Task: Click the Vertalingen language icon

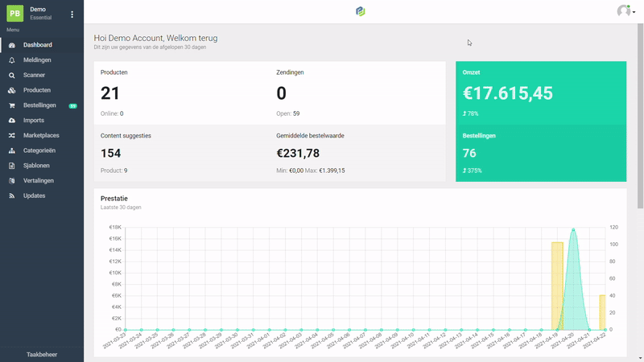Action: coord(12,181)
